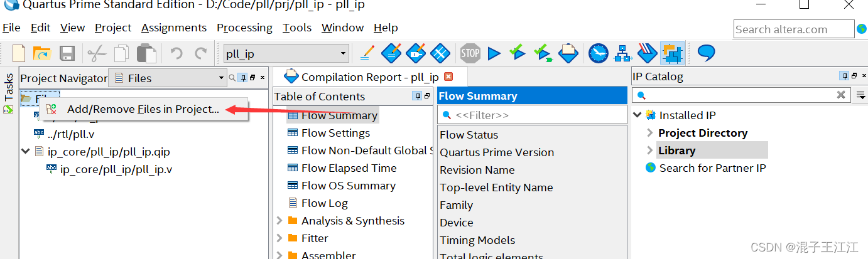Close the IP Catalog panel
Screen dimensions: 868x259
pyautogui.click(x=864, y=77)
